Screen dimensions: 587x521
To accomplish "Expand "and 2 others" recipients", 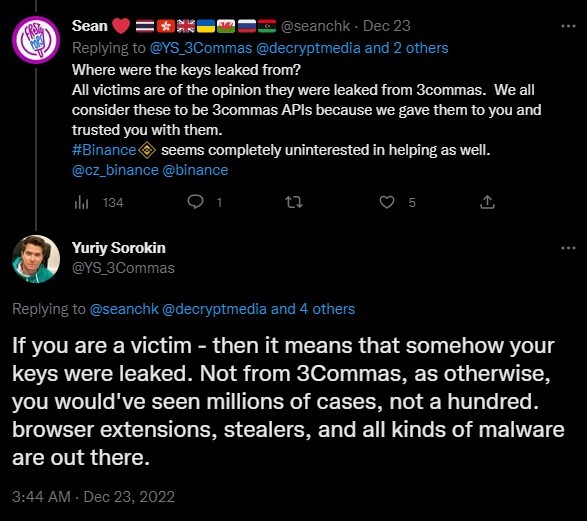I will tap(406, 48).
